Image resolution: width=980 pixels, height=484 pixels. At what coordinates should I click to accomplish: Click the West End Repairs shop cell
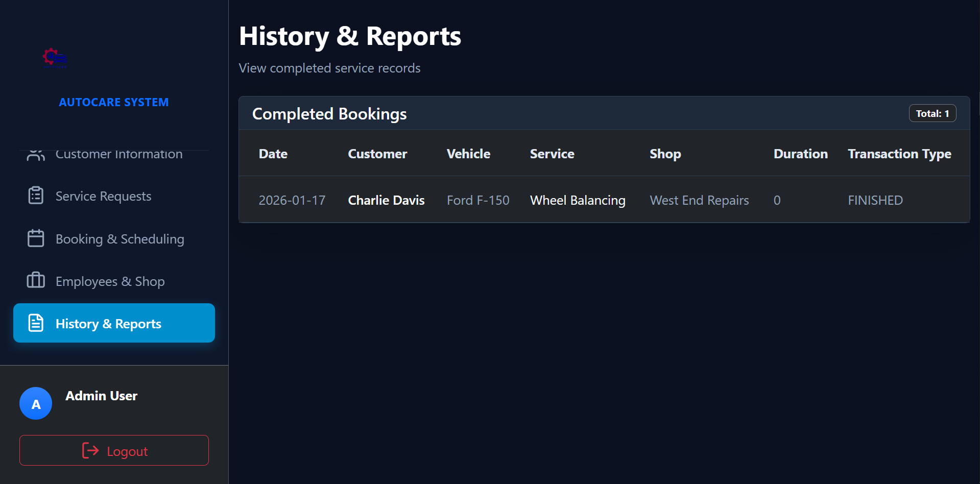point(699,200)
